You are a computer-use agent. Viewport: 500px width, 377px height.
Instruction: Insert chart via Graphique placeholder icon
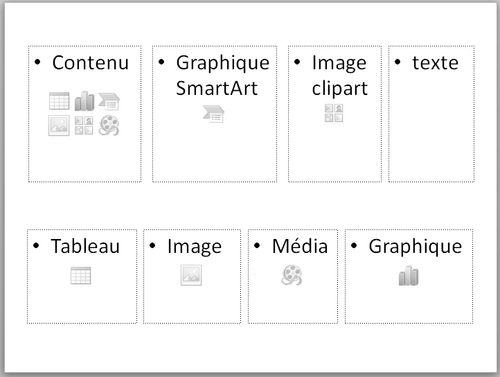coord(409,276)
